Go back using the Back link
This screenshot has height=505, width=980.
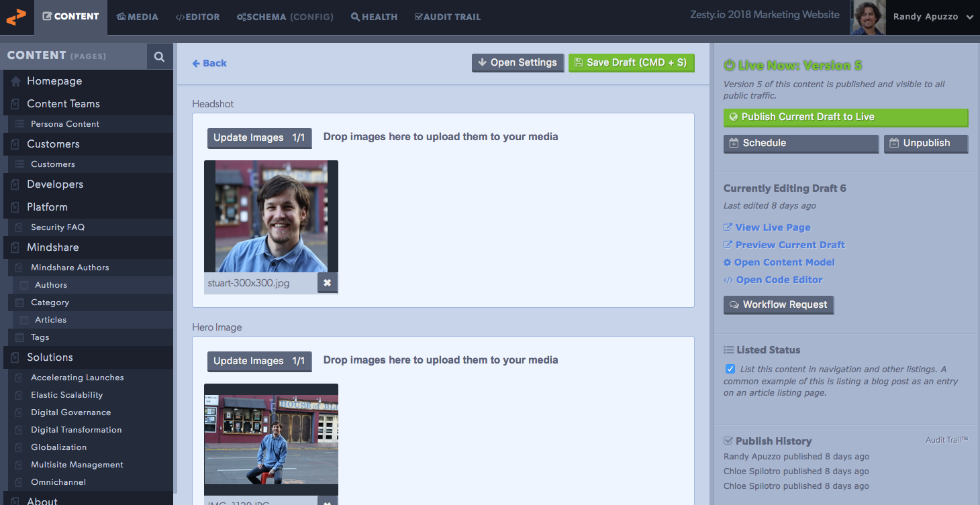[209, 63]
